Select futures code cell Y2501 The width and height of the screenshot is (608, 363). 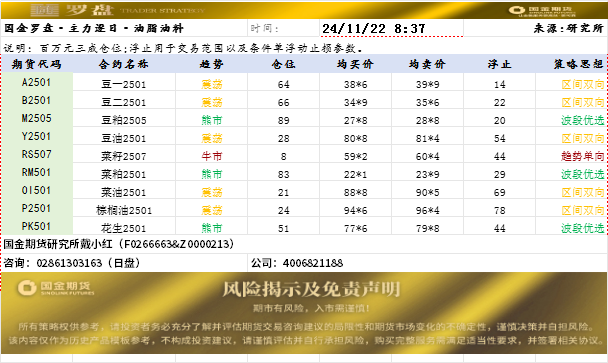[x=36, y=137]
